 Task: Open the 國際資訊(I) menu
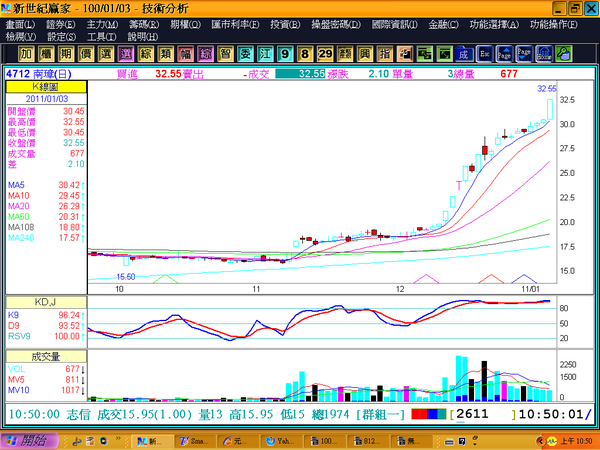pyautogui.click(x=395, y=25)
